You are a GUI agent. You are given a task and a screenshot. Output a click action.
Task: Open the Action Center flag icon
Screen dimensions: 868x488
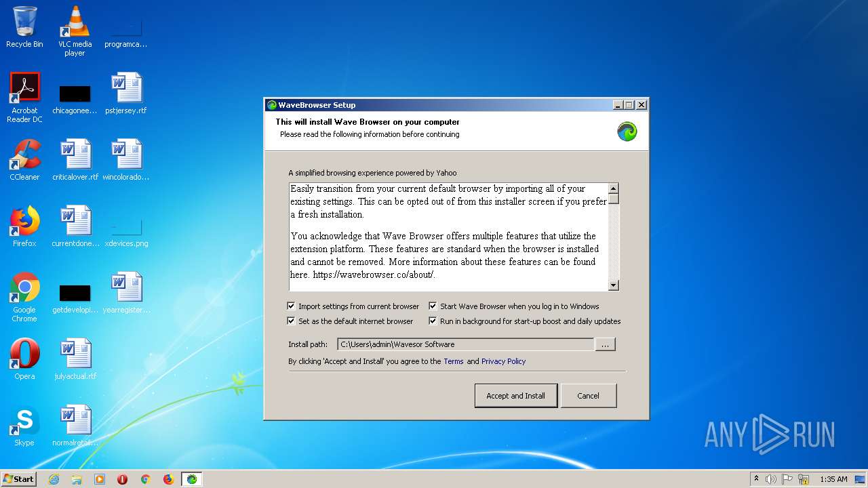[x=787, y=479]
